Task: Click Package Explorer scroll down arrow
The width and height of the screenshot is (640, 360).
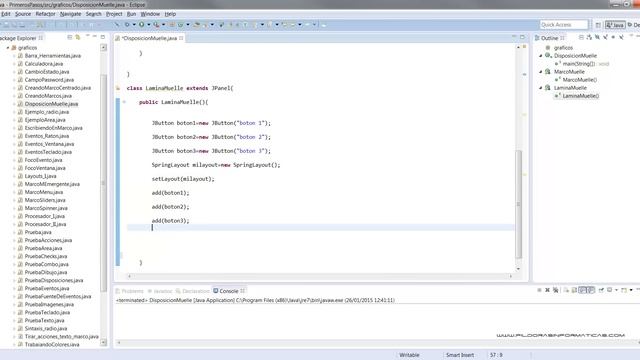Action: (103, 342)
